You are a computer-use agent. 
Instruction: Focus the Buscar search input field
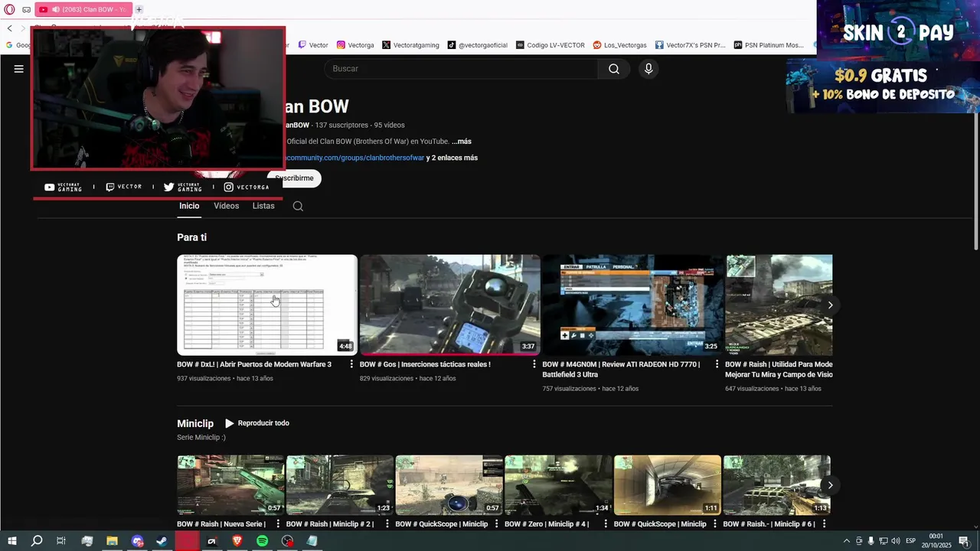point(462,69)
